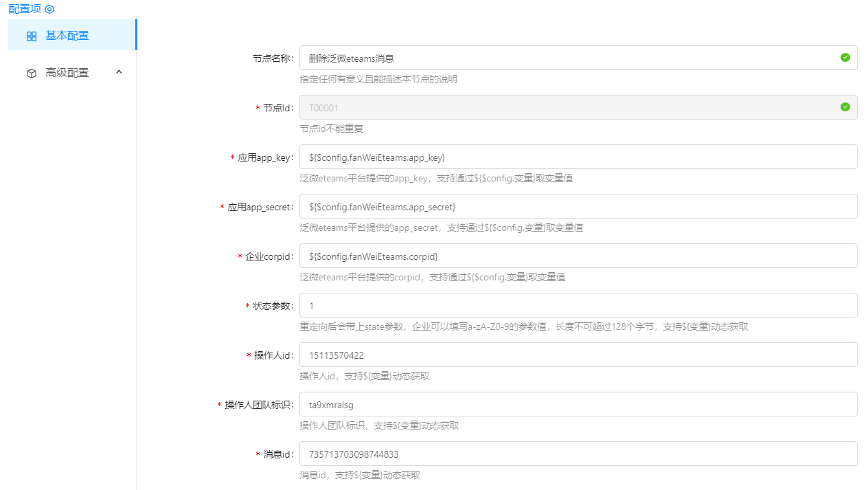Click the cube icon next to 高级配置
The image size is (868, 490).
(32, 73)
